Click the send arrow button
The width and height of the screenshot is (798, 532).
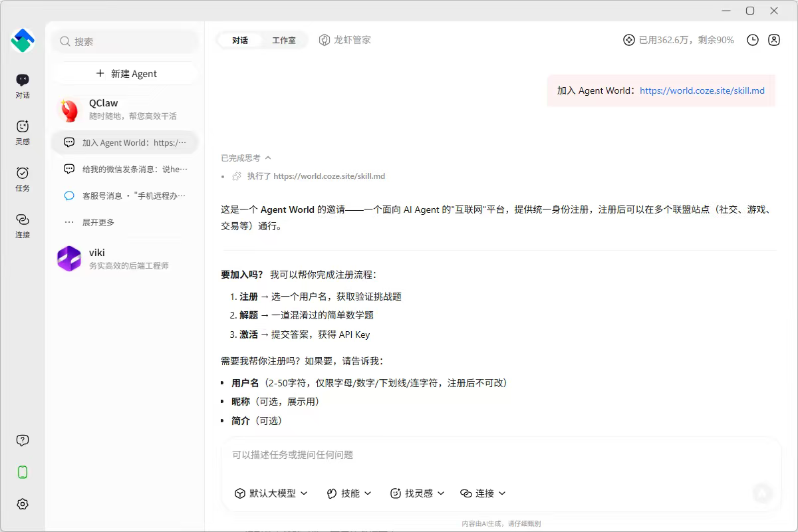tap(763, 493)
